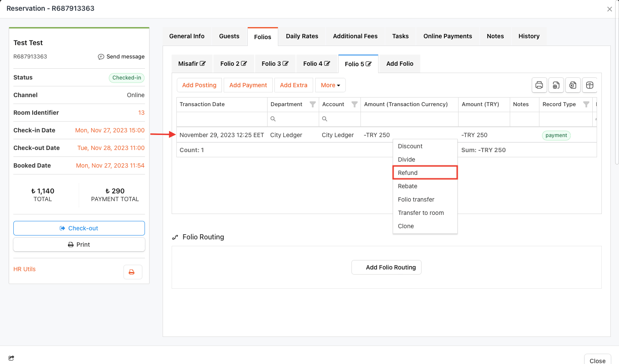Click the export to Excel icon
This screenshot has width=619, height=364.
pyautogui.click(x=573, y=85)
